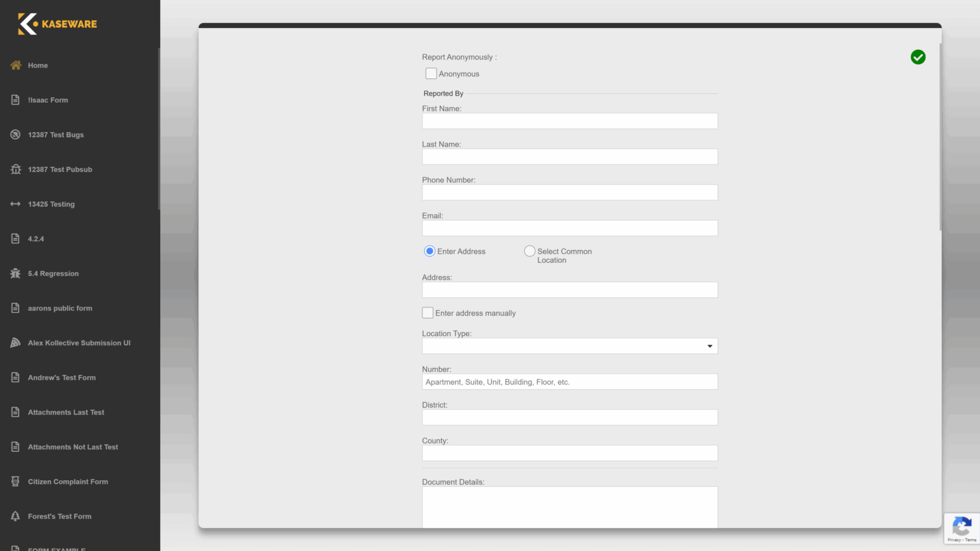
Task: Open Andrew's Test Form from the sidebar
Action: point(61,377)
